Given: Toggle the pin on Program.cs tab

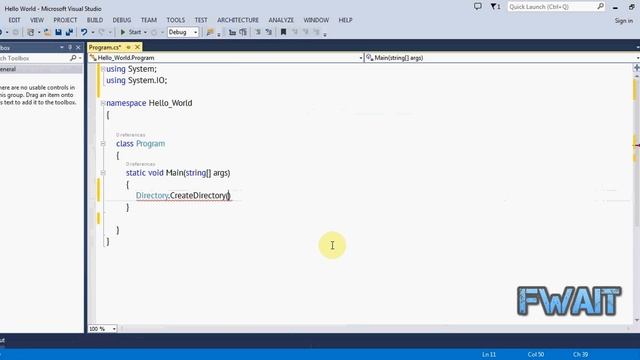Looking at the screenshot, I should [x=129, y=47].
